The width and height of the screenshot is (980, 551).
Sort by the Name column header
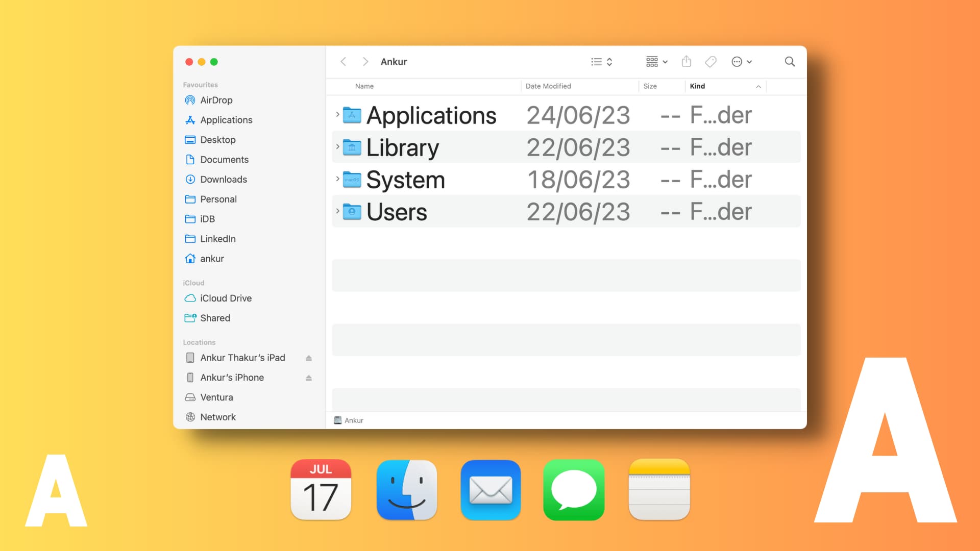pos(364,86)
